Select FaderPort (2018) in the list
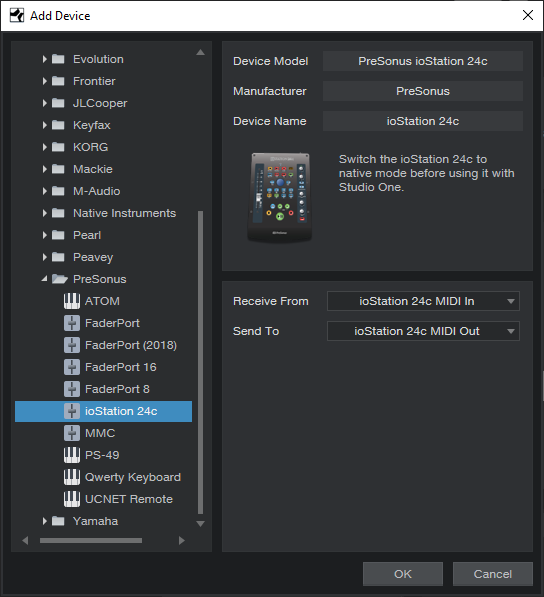This screenshot has width=544, height=597. click(x=103, y=345)
